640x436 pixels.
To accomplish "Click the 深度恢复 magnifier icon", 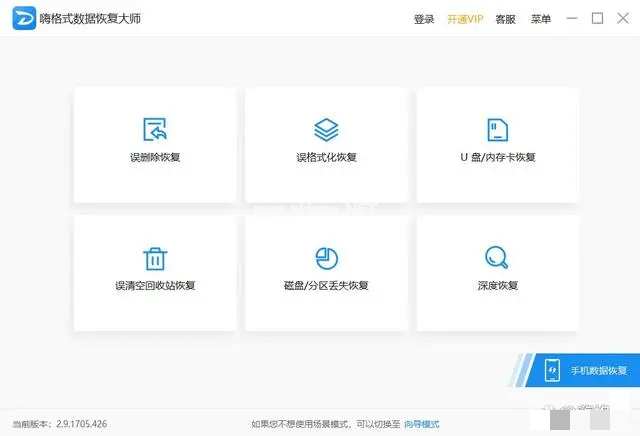I will coord(497,258).
